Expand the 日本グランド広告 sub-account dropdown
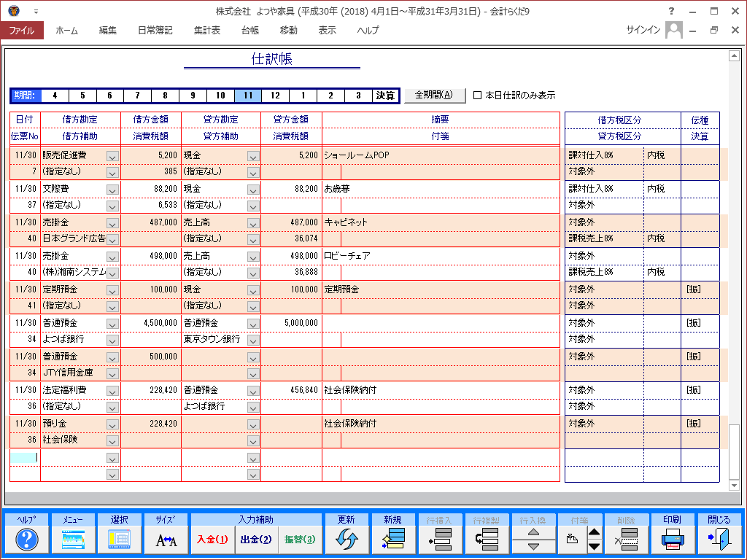This screenshot has height=560, width=747. 112,239
